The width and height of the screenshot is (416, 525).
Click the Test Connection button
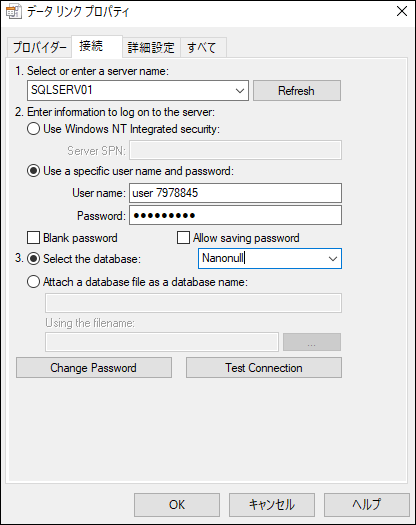coord(264,368)
